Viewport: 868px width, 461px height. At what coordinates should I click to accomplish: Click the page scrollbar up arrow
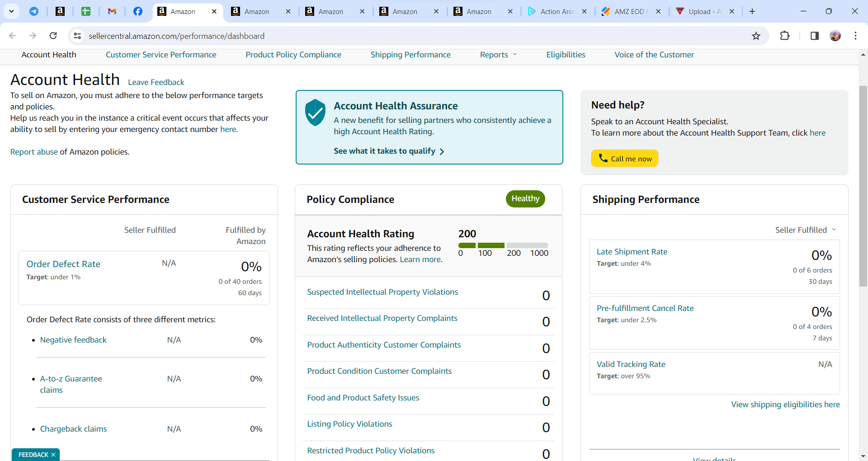[x=863, y=55]
